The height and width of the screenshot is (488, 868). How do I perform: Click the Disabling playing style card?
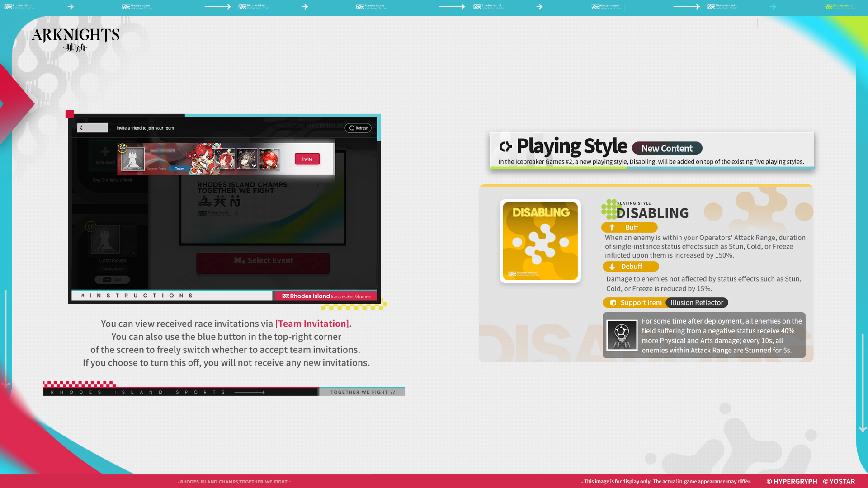(540, 241)
